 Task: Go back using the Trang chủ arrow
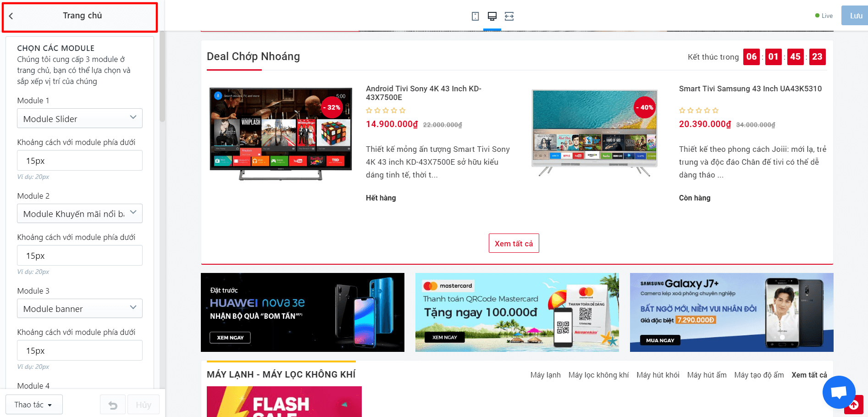11,16
